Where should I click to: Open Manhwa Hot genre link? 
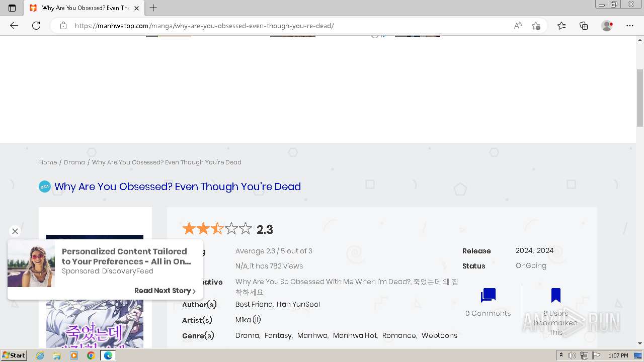(355, 335)
